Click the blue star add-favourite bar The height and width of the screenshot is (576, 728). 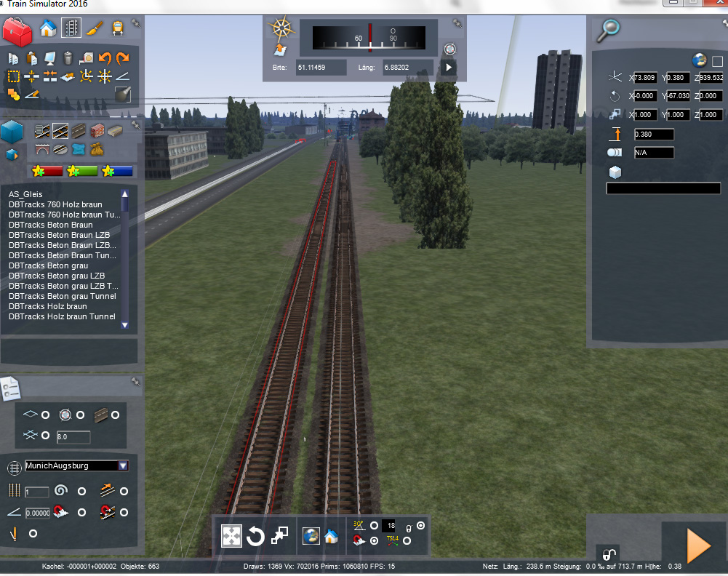(118, 171)
